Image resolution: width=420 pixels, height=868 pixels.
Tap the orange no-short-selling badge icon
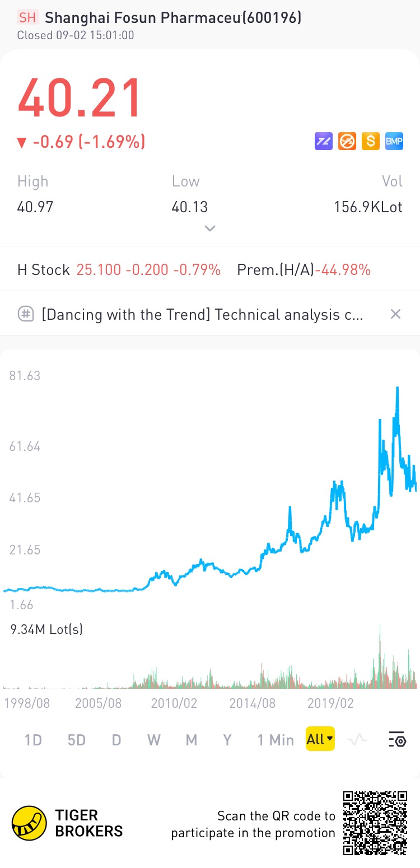(347, 141)
